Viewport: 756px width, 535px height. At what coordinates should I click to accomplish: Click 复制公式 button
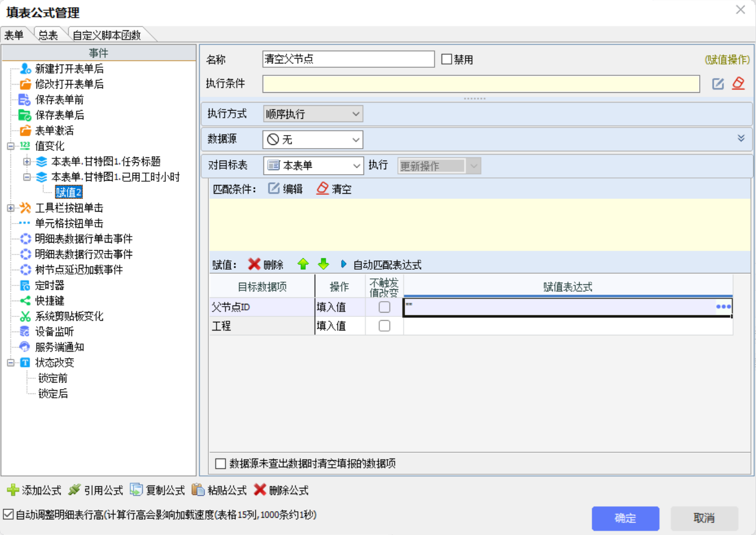click(158, 491)
